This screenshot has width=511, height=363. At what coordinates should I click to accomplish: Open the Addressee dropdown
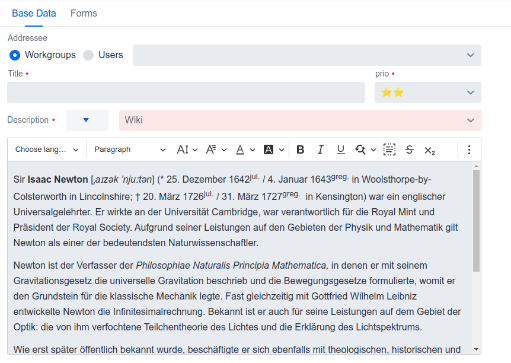[x=307, y=55]
